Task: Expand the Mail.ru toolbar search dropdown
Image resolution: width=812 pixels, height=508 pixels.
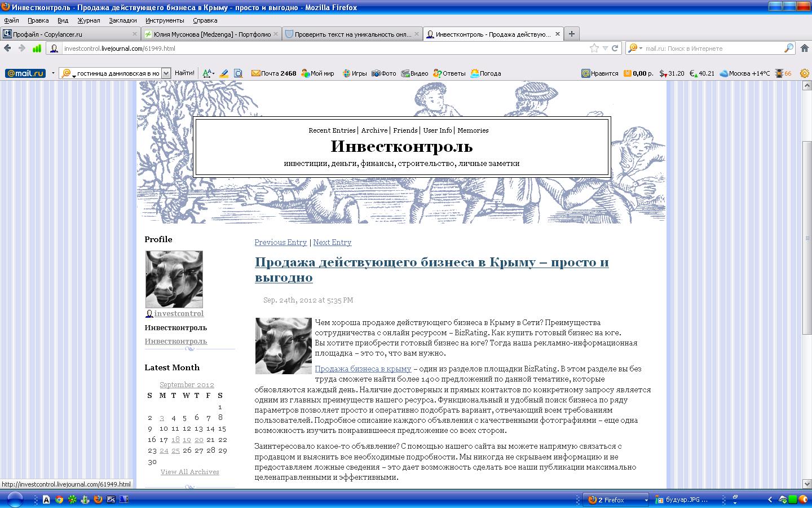Action: pos(166,73)
